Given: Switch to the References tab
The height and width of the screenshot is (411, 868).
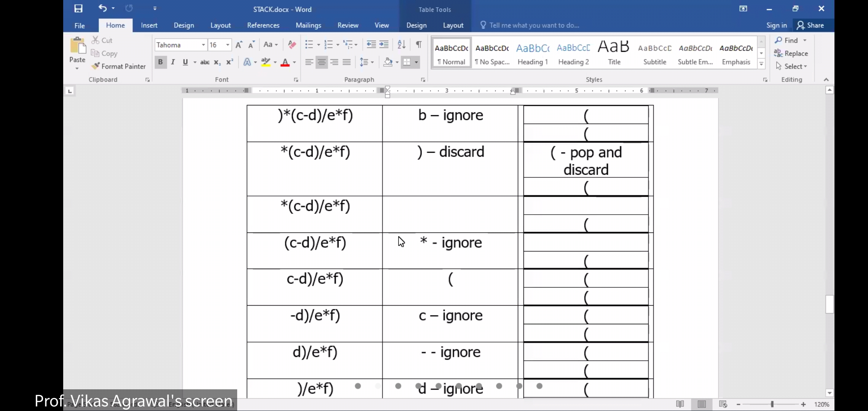Looking at the screenshot, I should coord(263,25).
